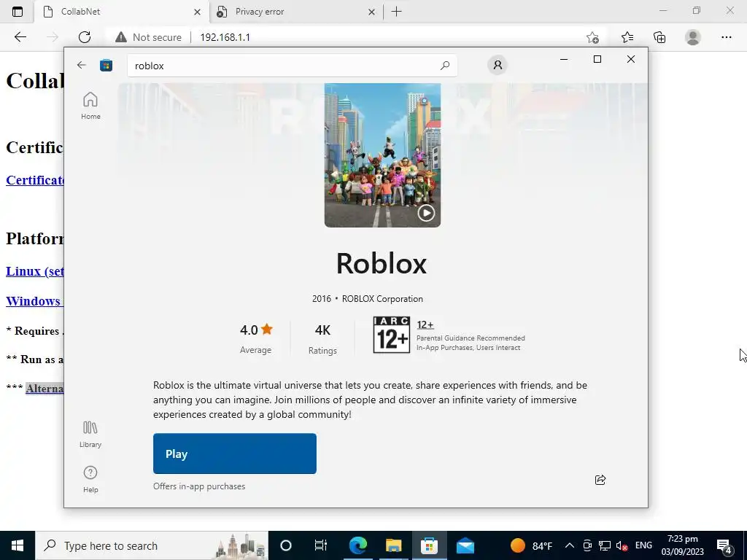The width and height of the screenshot is (747, 560).
Task: Click the muted volume tray icon
Action: [x=622, y=545]
